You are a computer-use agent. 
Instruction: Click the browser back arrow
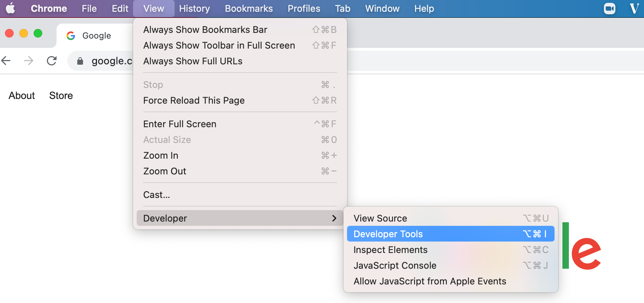point(6,61)
